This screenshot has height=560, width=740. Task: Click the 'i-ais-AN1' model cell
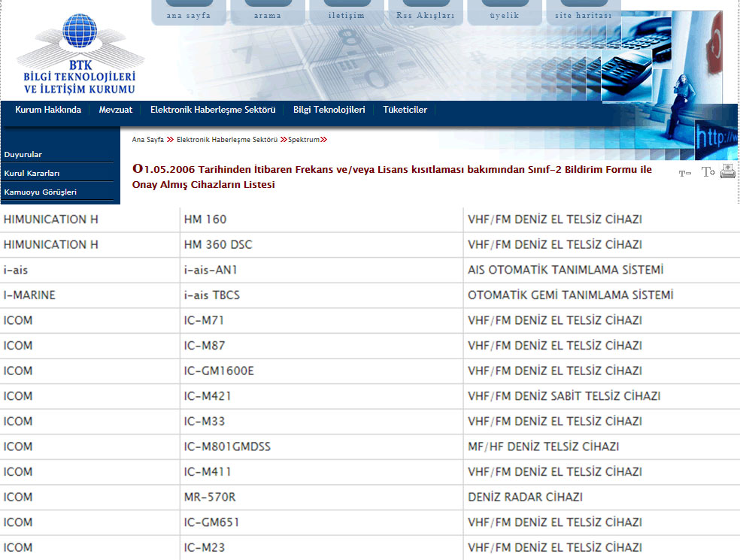[321, 270]
